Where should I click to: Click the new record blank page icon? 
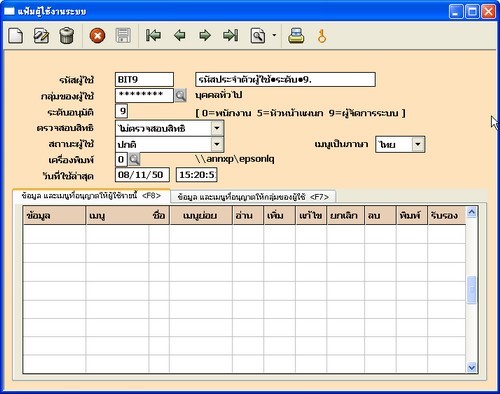coord(16,35)
